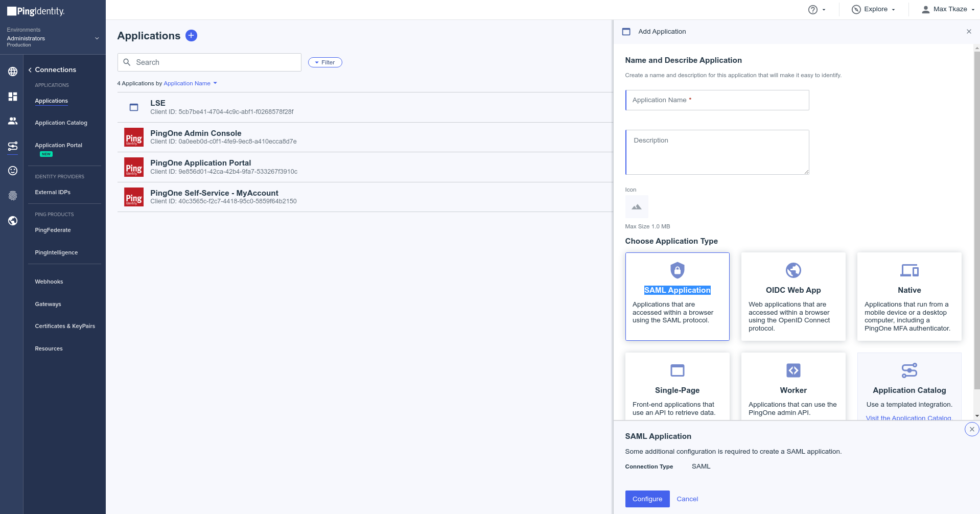The width and height of the screenshot is (980, 514).
Task: Click the Application Name input field
Action: click(x=717, y=100)
